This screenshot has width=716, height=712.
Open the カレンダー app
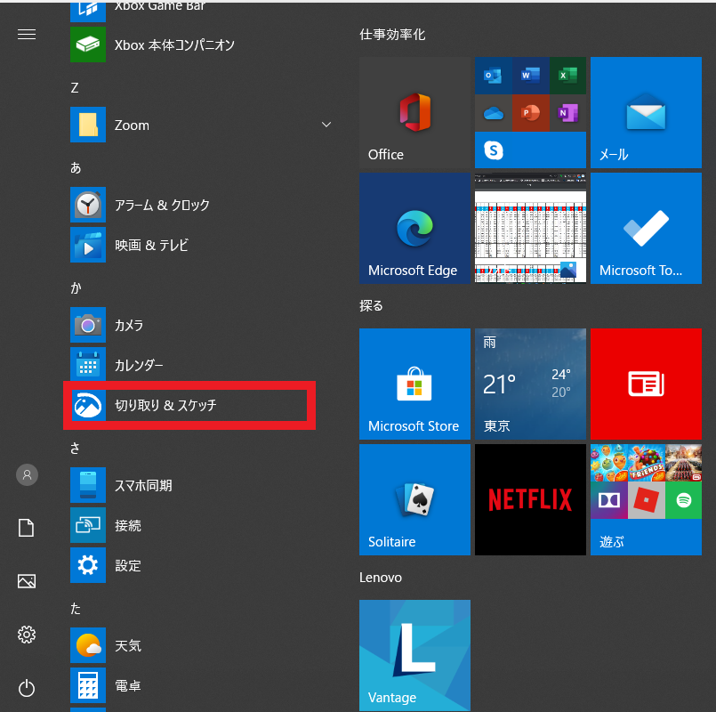point(201,365)
